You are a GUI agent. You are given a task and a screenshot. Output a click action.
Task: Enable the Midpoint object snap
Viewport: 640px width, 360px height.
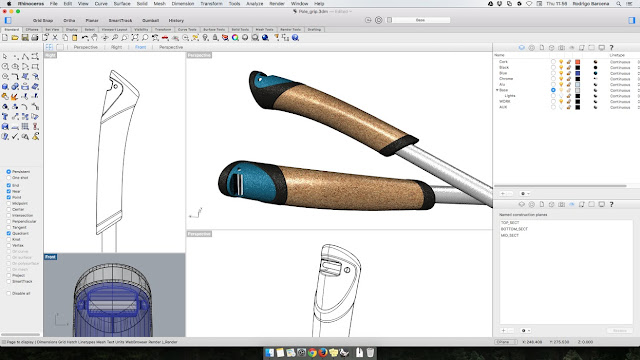(x=9, y=203)
